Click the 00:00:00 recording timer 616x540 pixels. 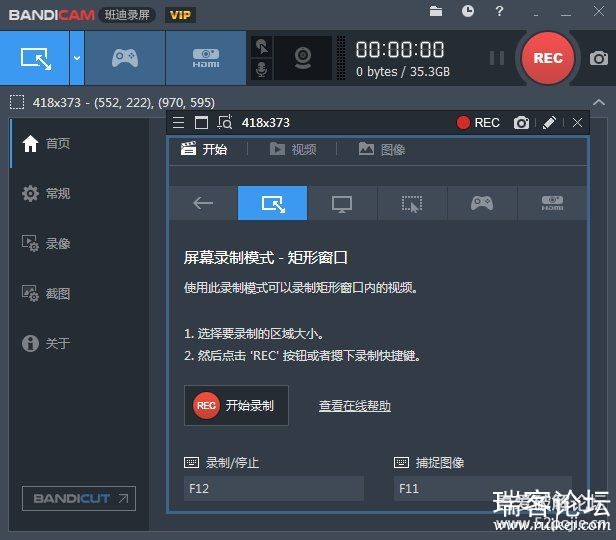coord(400,50)
